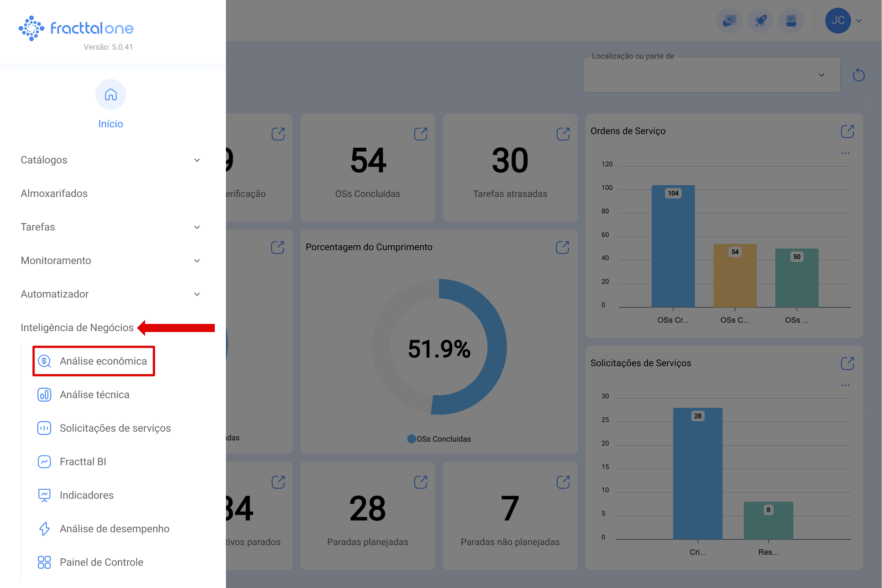Click the 28 Paradas planejadas value
This screenshot has height=588, width=882.
[367, 508]
